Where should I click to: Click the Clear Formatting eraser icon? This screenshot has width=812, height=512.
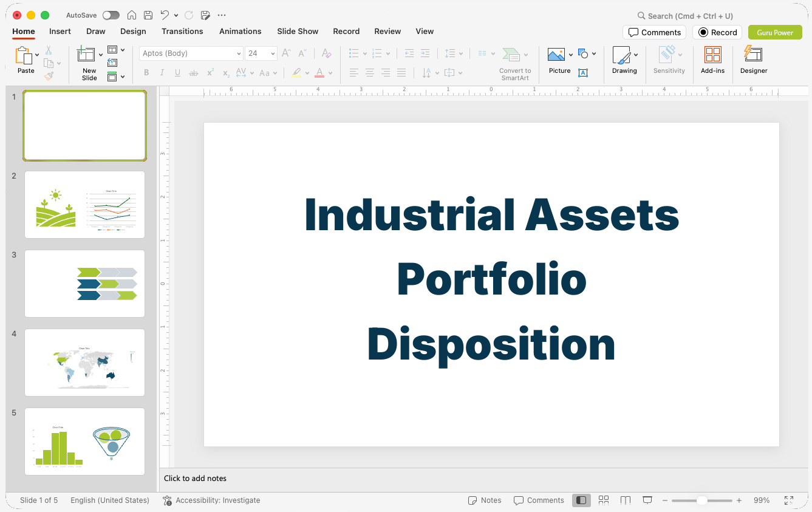327,53
